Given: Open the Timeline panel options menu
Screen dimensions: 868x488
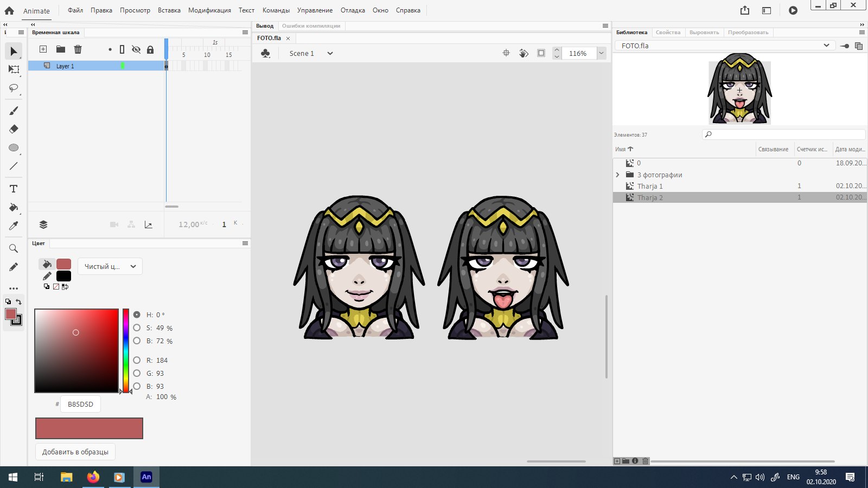Looking at the screenshot, I should 245,33.
